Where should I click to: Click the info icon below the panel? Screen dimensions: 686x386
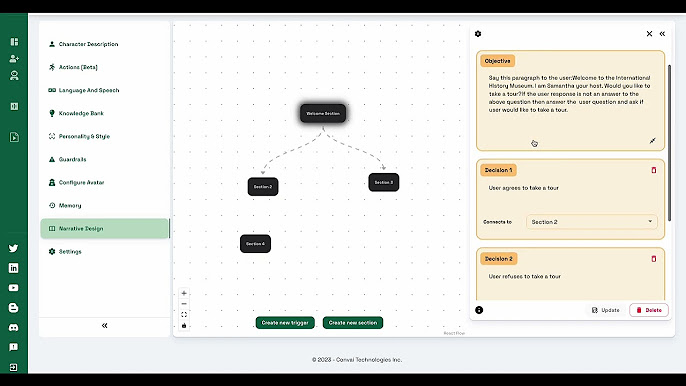(479, 310)
